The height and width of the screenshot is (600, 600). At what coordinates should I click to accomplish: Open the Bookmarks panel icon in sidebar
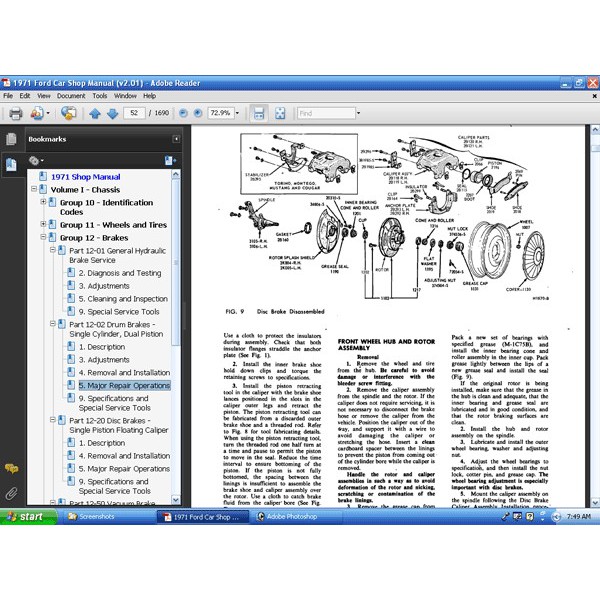tap(11, 165)
